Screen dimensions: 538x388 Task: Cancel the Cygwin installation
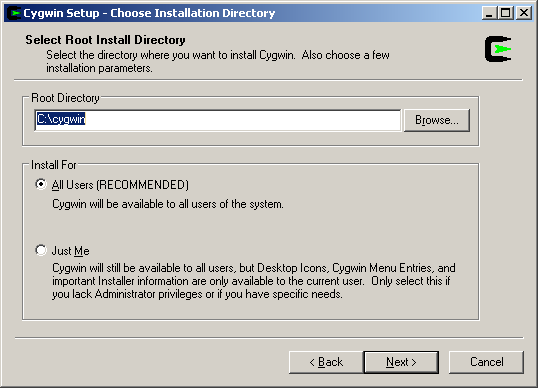(x=487, y=362)
